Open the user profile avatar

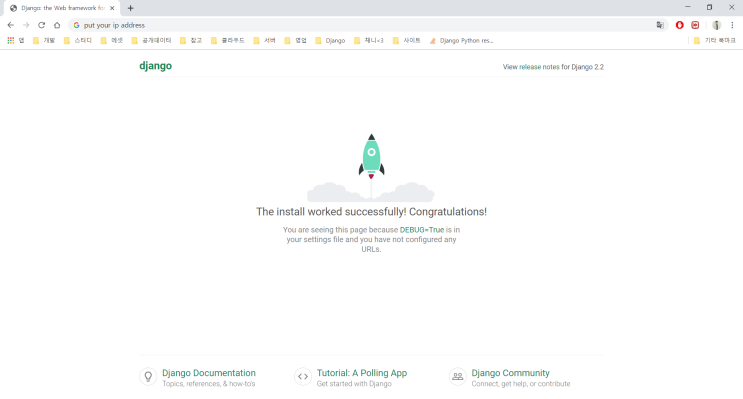pos(716,25)
